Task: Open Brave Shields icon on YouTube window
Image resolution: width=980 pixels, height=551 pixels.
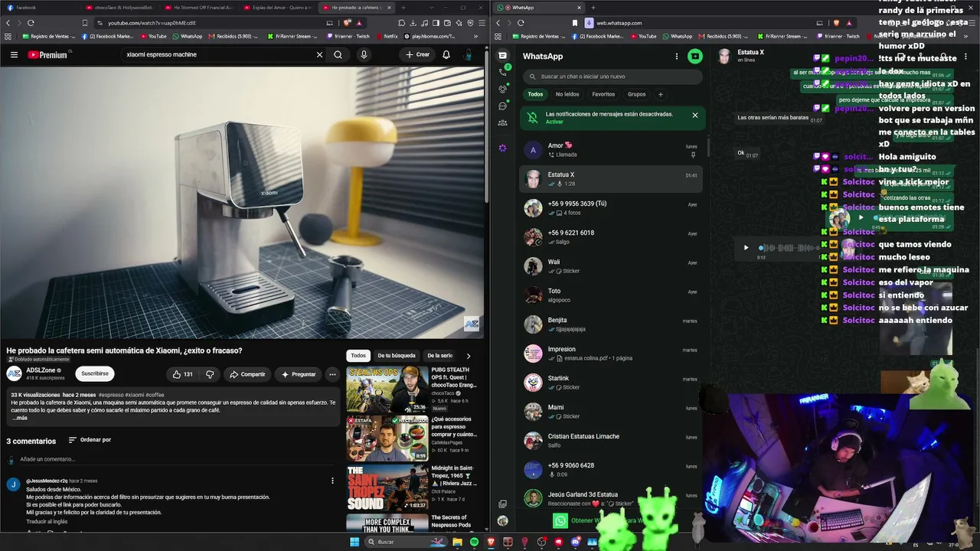Action: click(348, 23)
